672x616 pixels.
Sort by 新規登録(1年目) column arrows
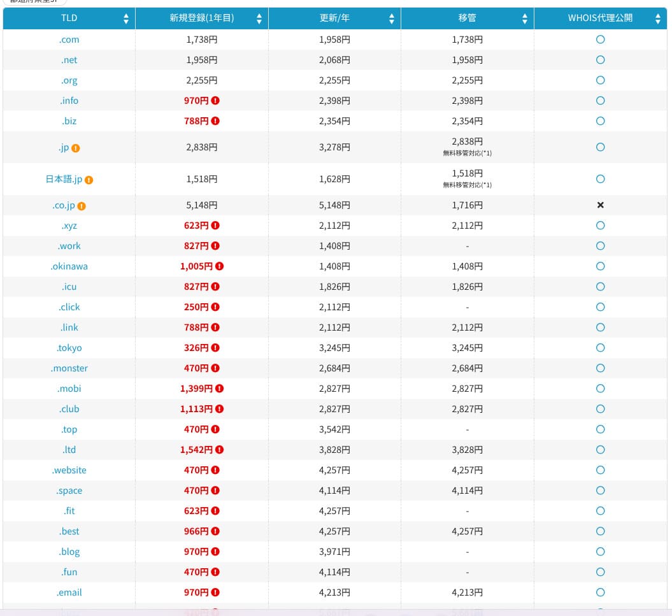[x=259, y=19]
